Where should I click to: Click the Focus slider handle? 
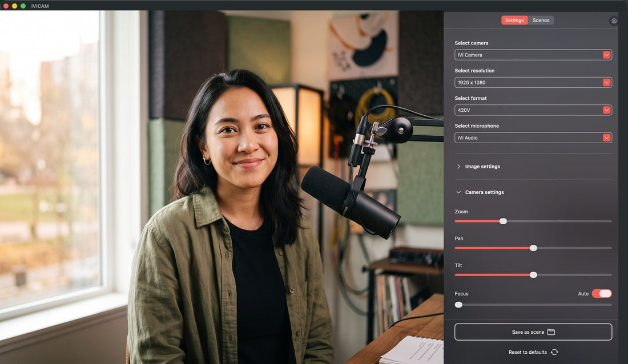pyautogui.click(x=458, y=305)
